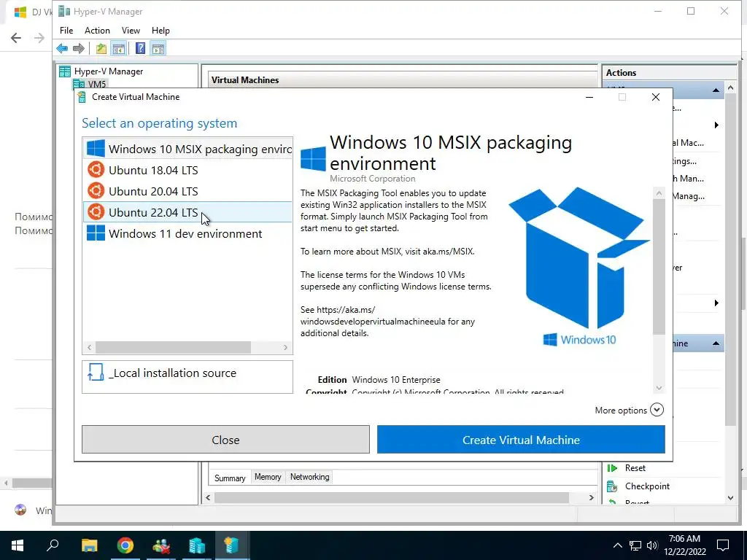This screenshot has height=560, width=747.
Task: Open the Help toolbar icon with question mark
Action: (141, 49)
